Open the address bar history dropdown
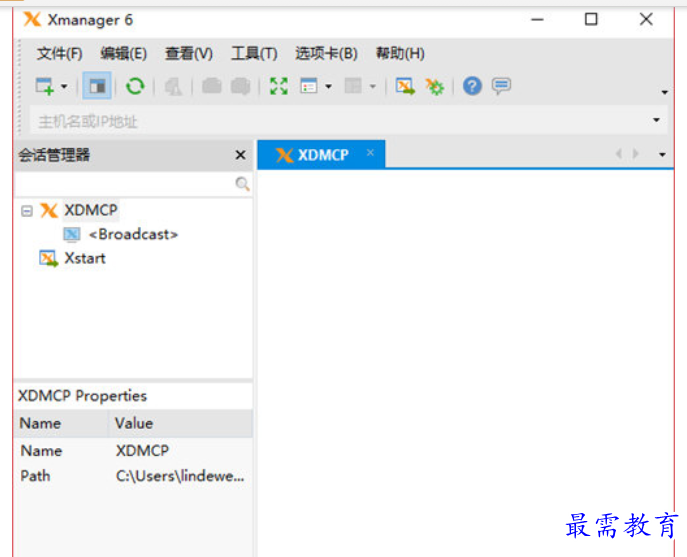The height and width of the screenshot is (557, 687). click(x=656, y=120)
